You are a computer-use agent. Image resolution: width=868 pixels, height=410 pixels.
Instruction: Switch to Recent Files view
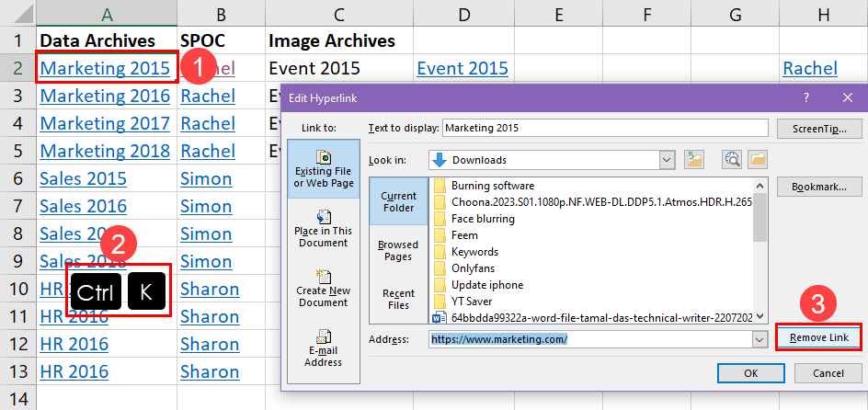pos(398,300)
